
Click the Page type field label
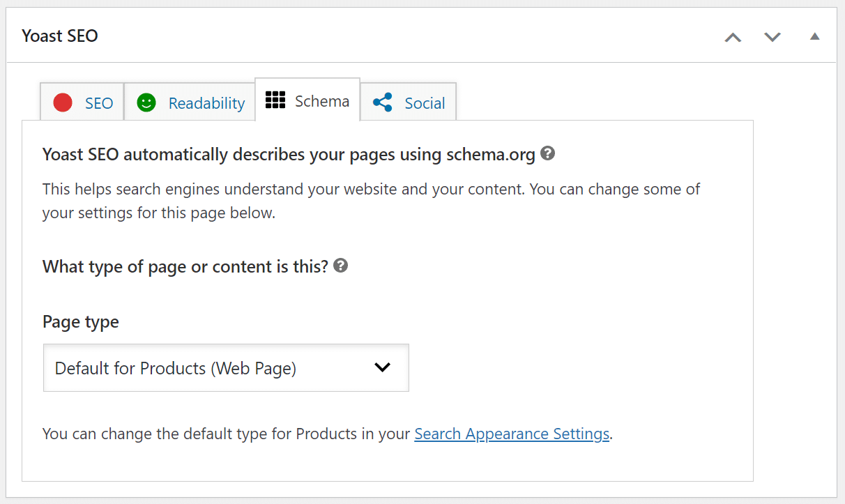(x=81, y=321)
